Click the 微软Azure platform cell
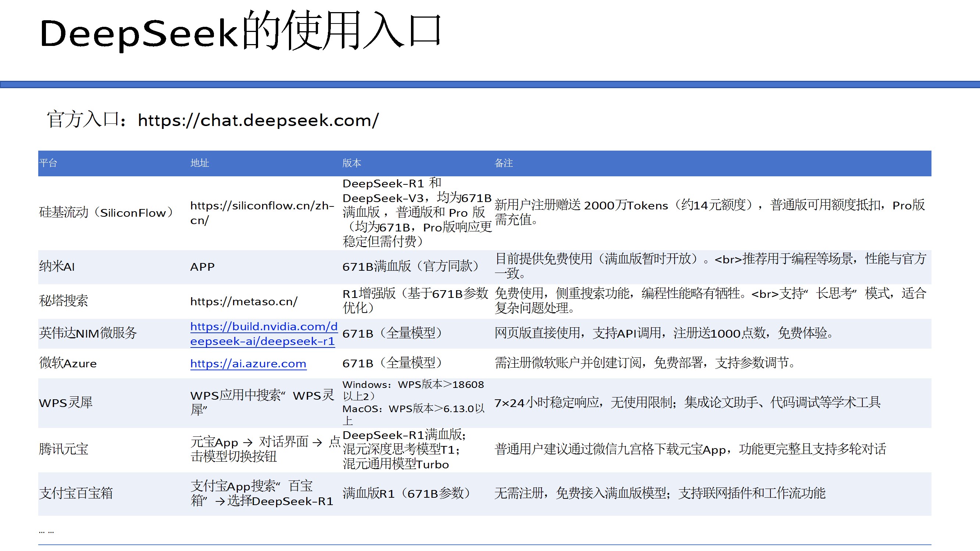This screenshot has height=551, width=980. point(68,364)
